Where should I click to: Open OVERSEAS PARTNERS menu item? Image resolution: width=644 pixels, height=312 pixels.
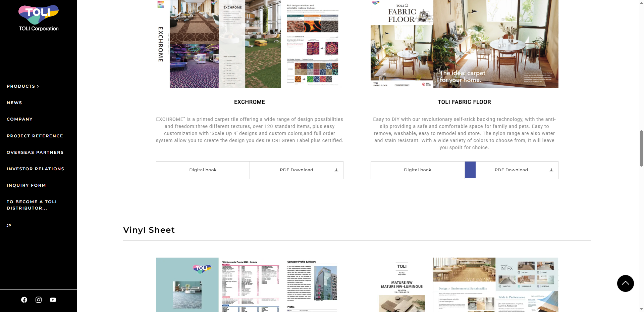click(35, 152)
